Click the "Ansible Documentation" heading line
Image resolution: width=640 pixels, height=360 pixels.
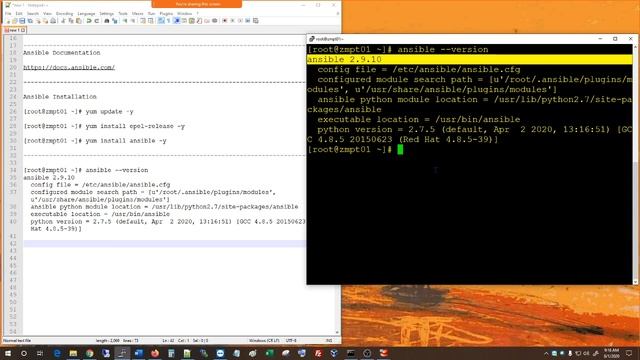click(x=62, y=53)
